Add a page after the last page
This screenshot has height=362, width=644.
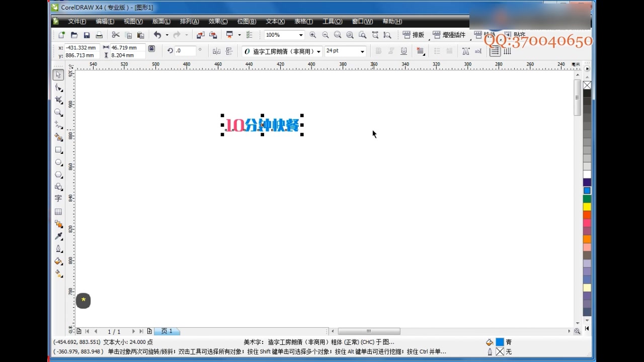coord(149,331)
